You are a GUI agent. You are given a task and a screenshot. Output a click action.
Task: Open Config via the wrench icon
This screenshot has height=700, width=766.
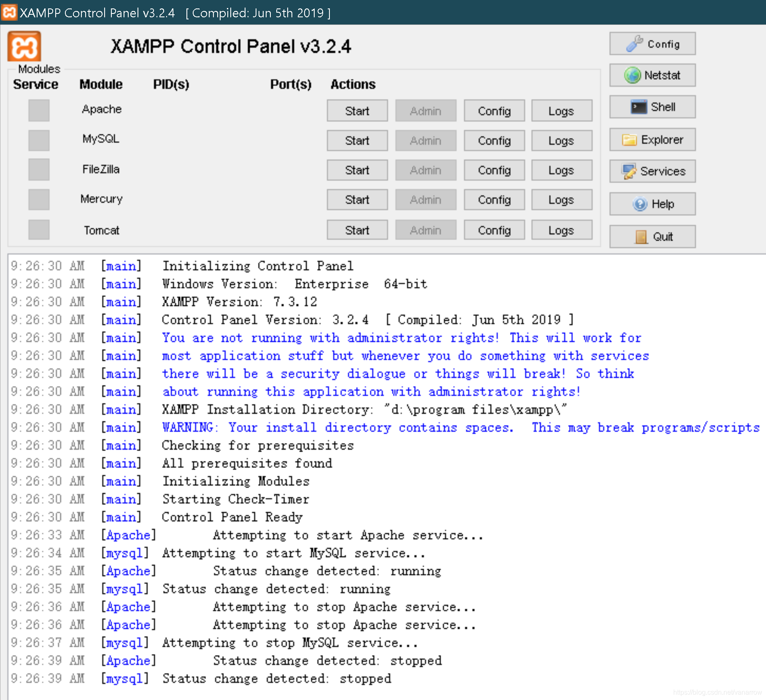pos(652,44)
